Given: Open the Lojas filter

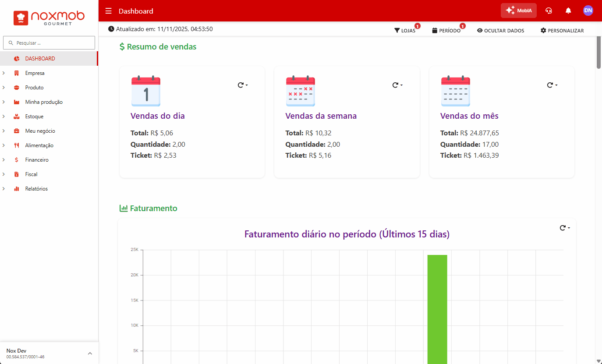Looking at the screenshot, I should (405, 31).
